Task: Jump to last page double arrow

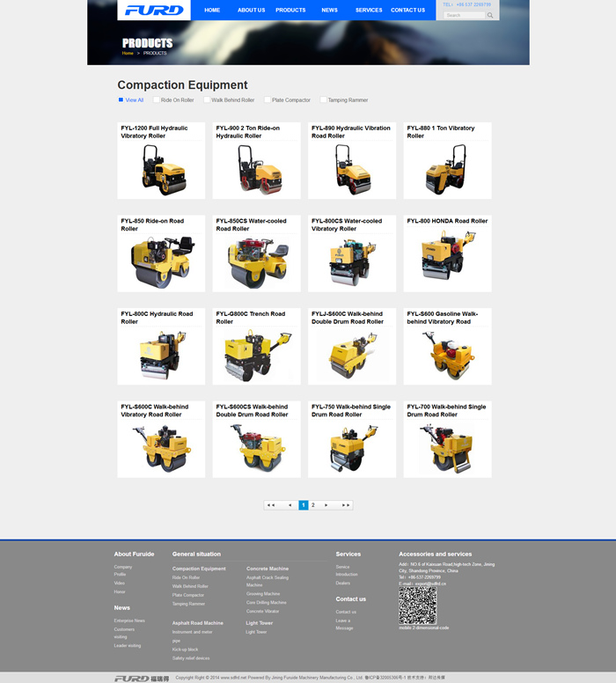Action: [346, 505]
